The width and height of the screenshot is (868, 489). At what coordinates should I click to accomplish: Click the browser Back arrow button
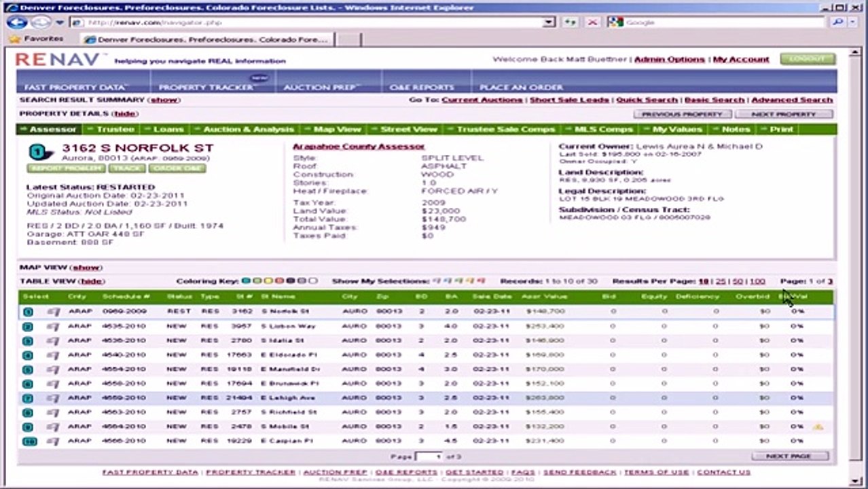[x=16, y=22]
